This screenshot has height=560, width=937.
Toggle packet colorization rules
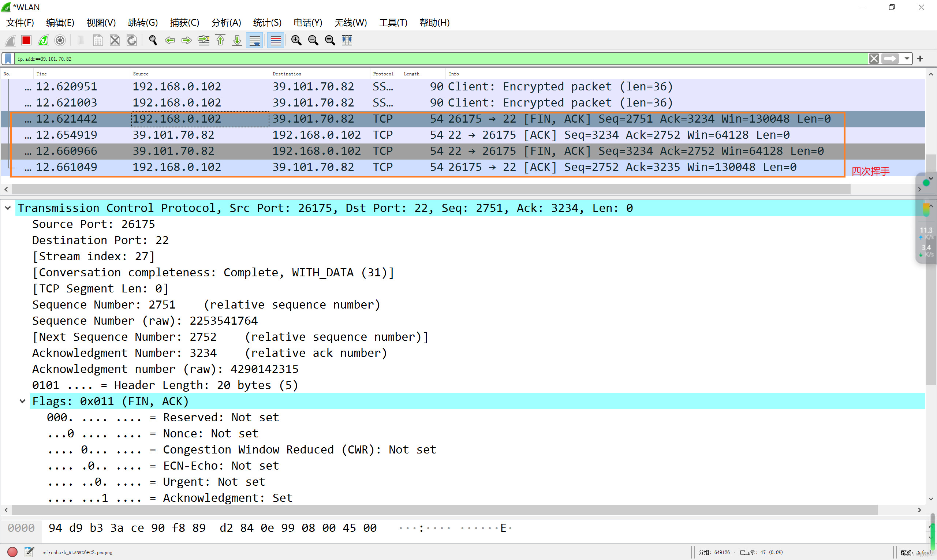(276, 40)
